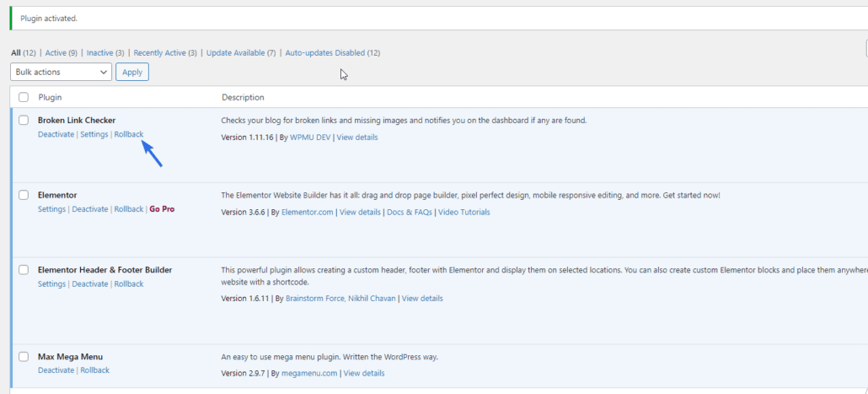Open the Bulk actions dropdown
868x394 pixels.
pos(61,72)
